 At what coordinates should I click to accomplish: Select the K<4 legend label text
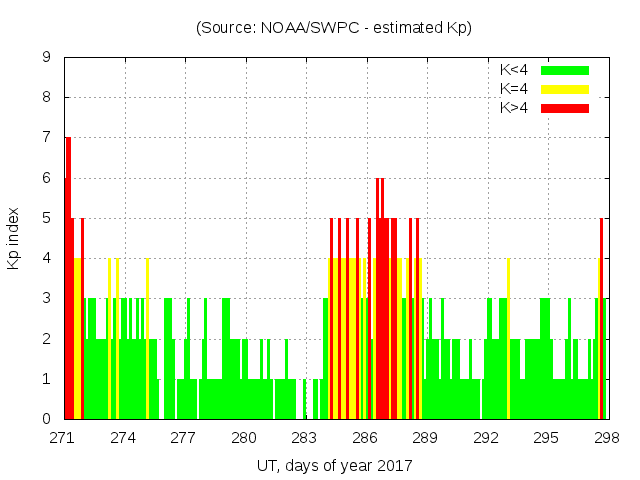click(516, 70)
